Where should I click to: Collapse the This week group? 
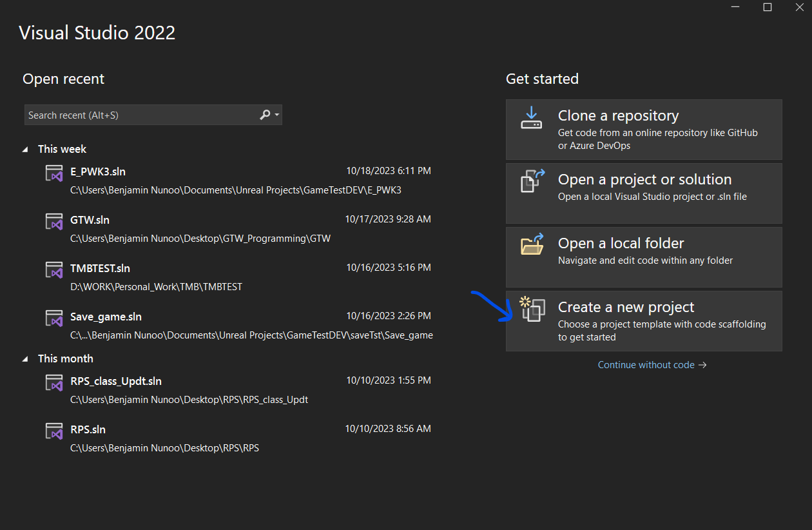(26, 149)
